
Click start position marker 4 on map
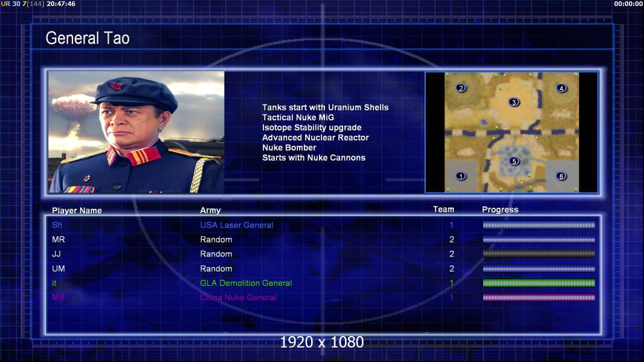coord(561,88)
